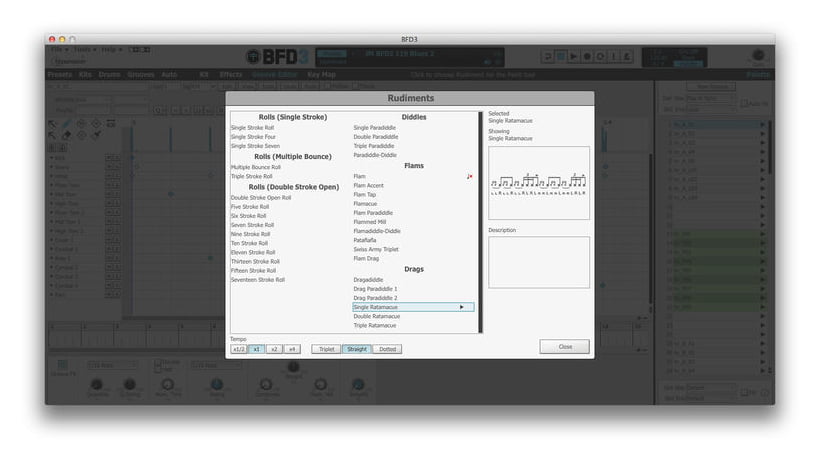This screenshot has height=461, width=820.
Task: Select Drag Paradiddle 1 rudiment
Action: pyautogui.click(x=375, y=289)
